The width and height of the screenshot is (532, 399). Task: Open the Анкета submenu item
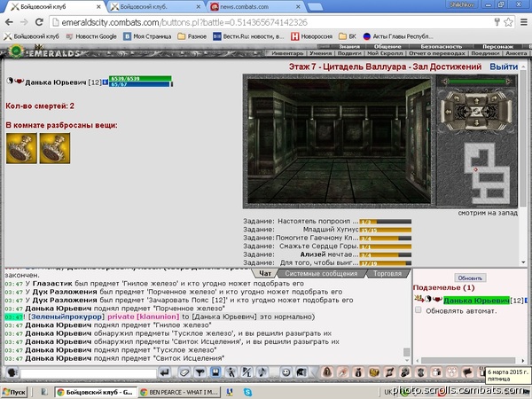coord(516,53)
